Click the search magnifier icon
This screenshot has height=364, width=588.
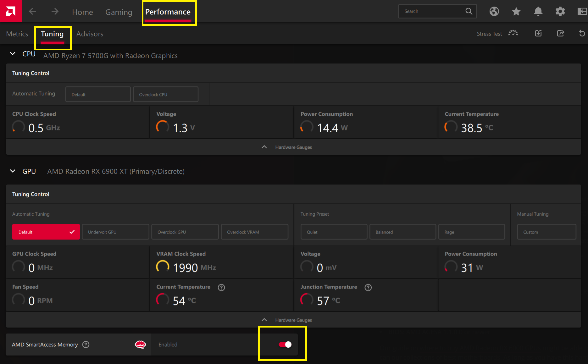[469, 11]
